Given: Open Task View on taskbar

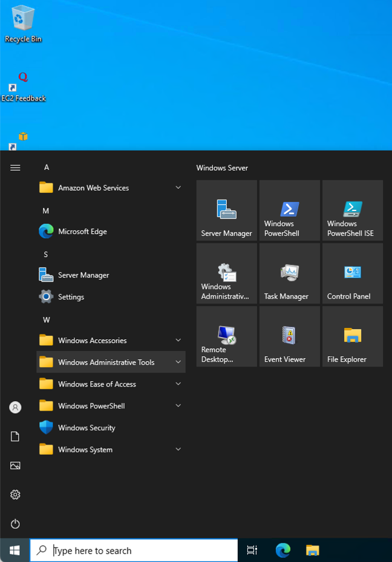Looking at the screenshot, I should [x=252, y=550].
